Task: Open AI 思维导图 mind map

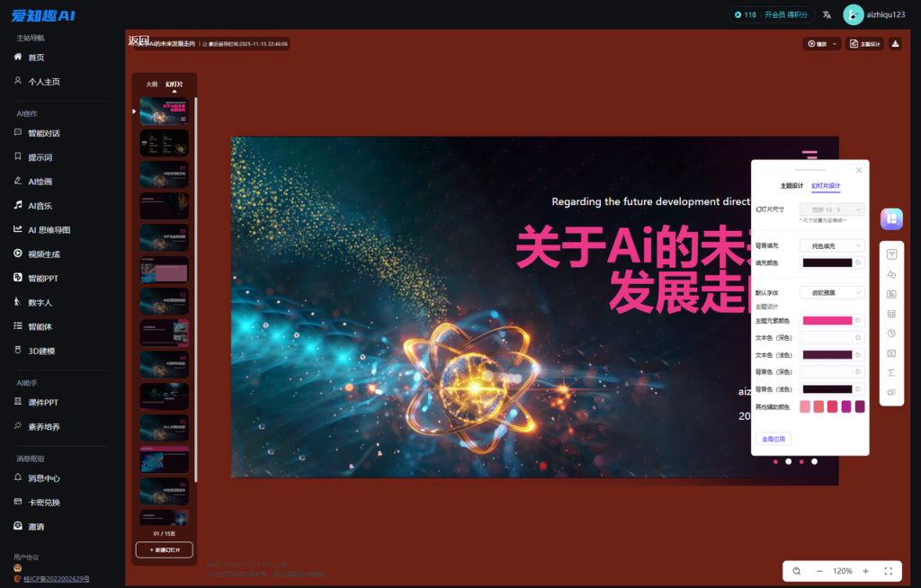Action: [x=49, y=229]
